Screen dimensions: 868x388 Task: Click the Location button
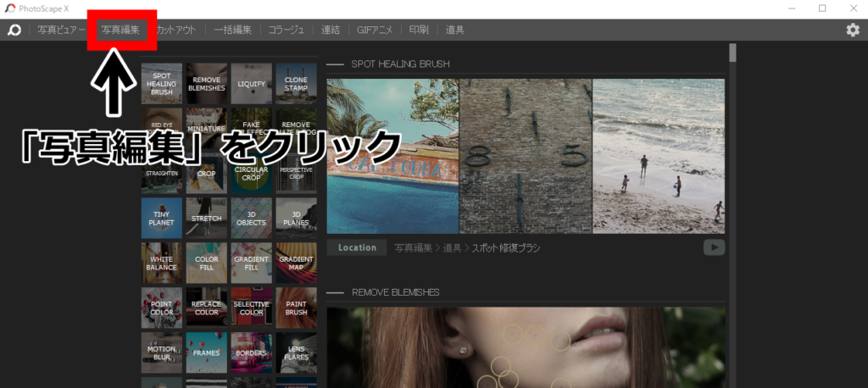point(357,247)
